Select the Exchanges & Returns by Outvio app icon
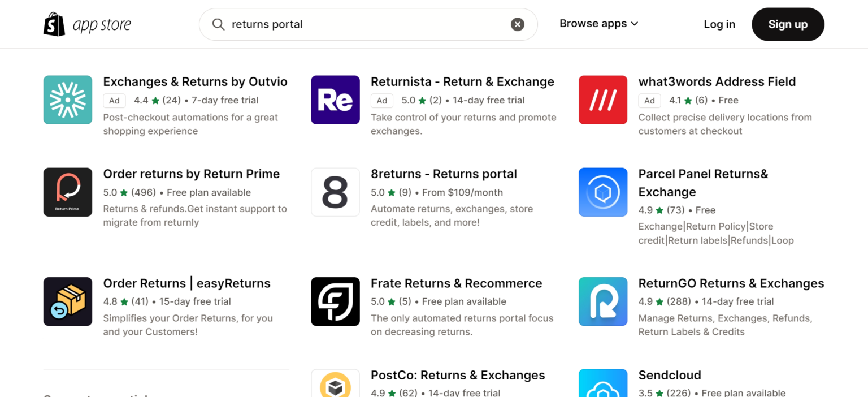This screenshot has height=397, width=868. coord(68,100)
